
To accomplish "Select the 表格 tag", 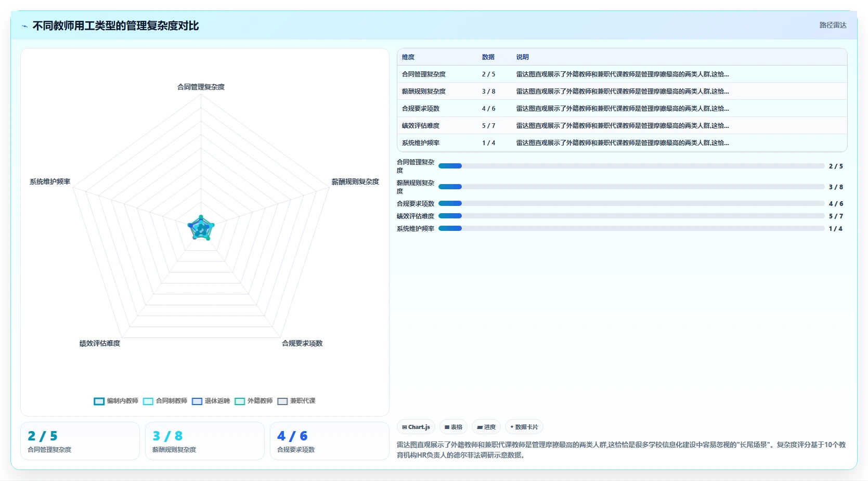I will (454, 427).
